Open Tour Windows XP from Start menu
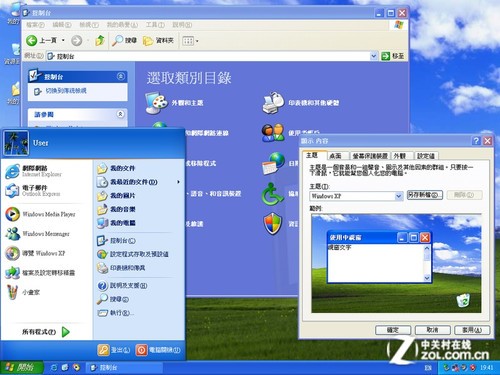This screenshot has width=500, height=375. [x=35, y=253]
